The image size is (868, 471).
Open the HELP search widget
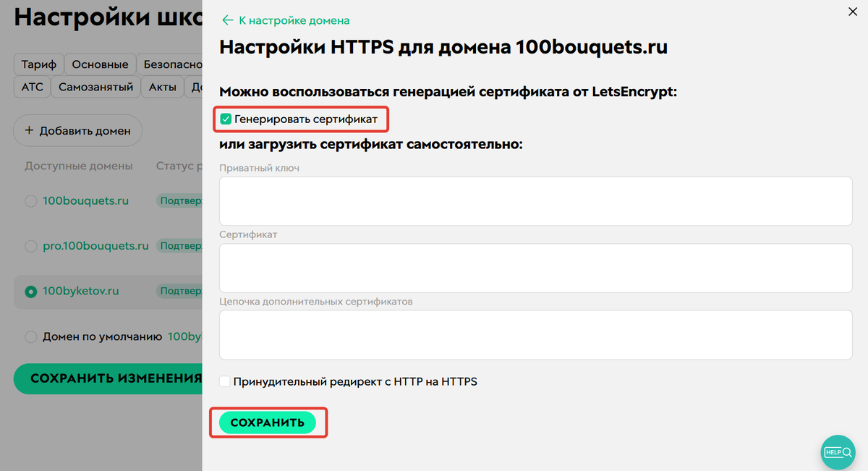(x=838, y=452)
